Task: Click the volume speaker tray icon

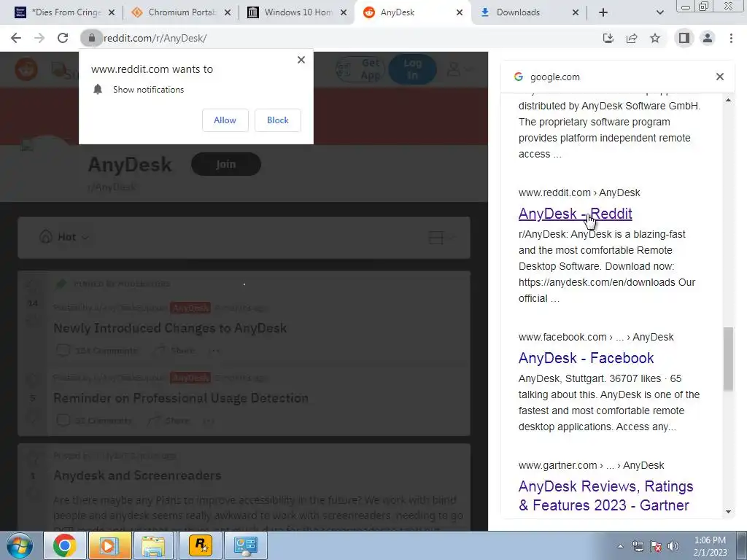Action: (673, 546)
